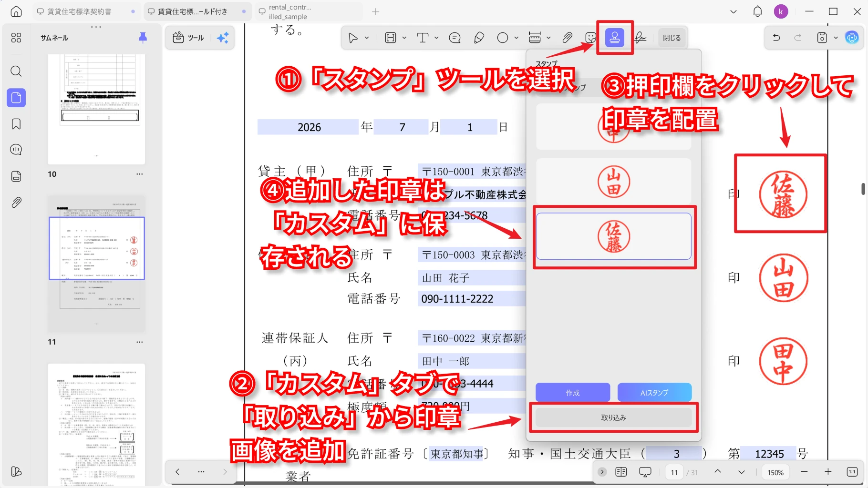This screenshot has width=868, height=488.
Task: Go to the Home screen icon
Action: tap(16, 11)
